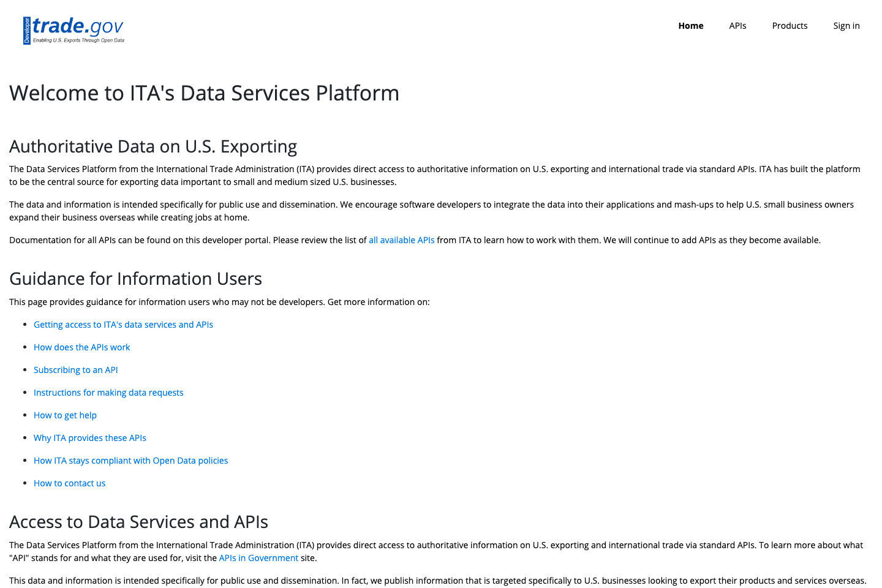Open How to contact us

69,483
